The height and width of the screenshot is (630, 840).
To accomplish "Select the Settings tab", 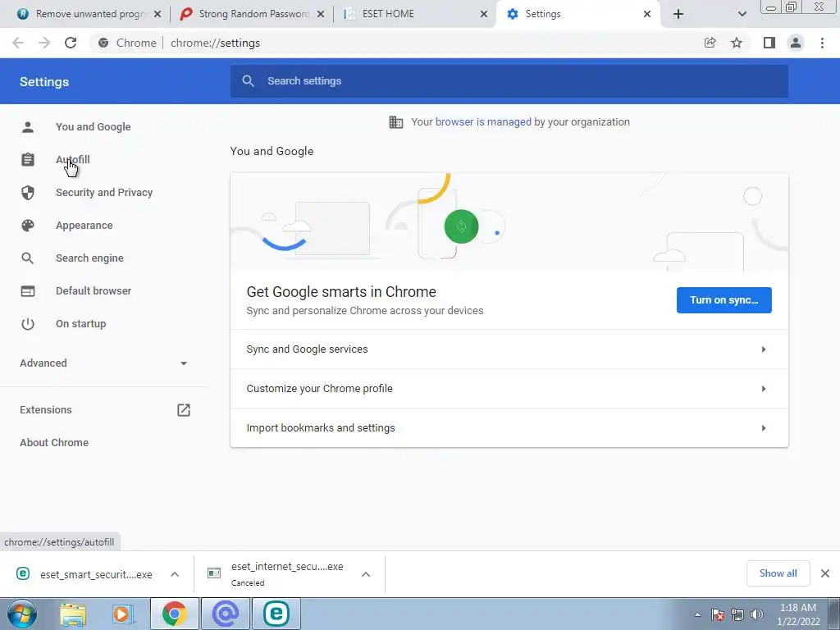I will 578,14.
